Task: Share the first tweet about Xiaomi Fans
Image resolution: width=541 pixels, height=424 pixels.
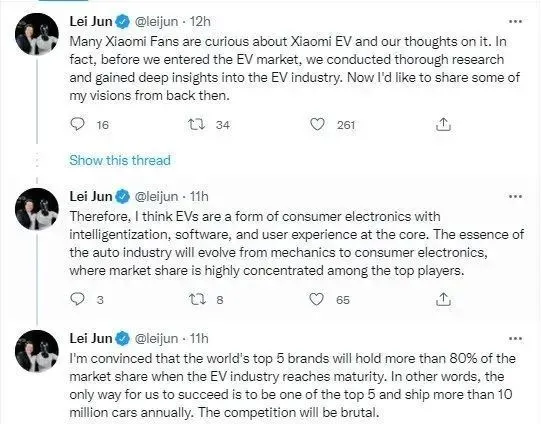Action: coord(443,125)
